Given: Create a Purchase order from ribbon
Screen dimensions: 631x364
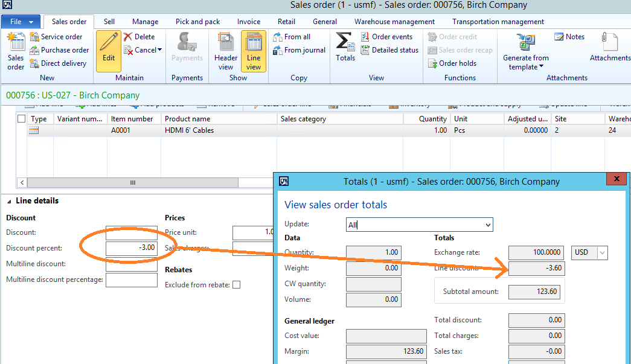Looking at the screenshot, I should (x=60, y=50).
